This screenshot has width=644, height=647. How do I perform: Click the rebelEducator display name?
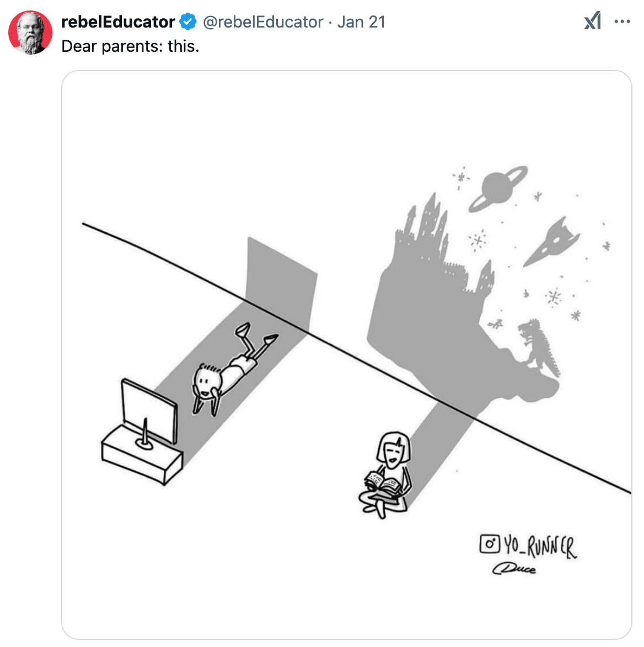[118, 22]
